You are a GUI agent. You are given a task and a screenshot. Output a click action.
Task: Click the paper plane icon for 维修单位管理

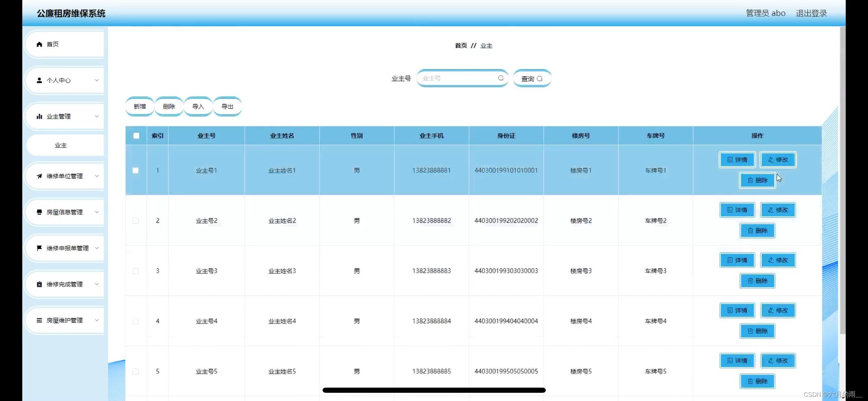(39, 176)
